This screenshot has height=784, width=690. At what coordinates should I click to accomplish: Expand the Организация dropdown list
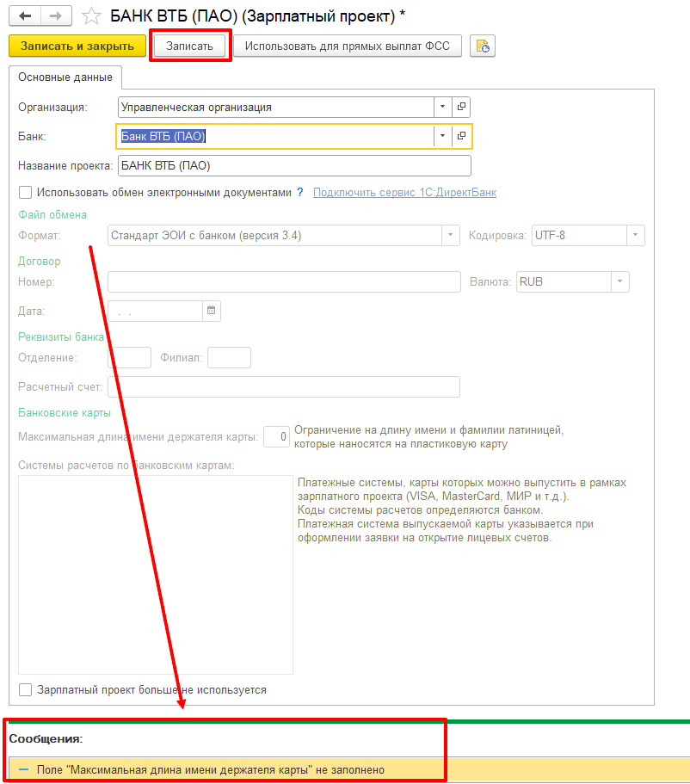pyautogui.click(x=443, y=107)
